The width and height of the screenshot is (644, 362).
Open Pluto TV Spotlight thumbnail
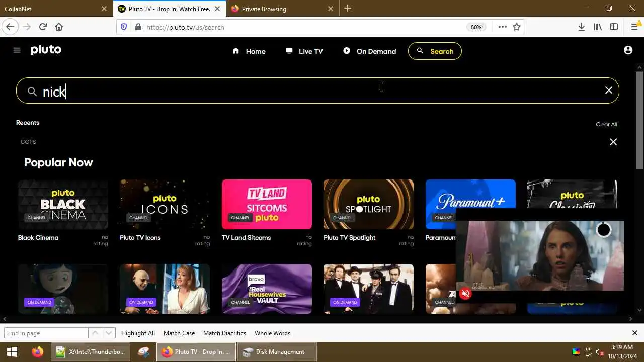[x=368, y=204]
